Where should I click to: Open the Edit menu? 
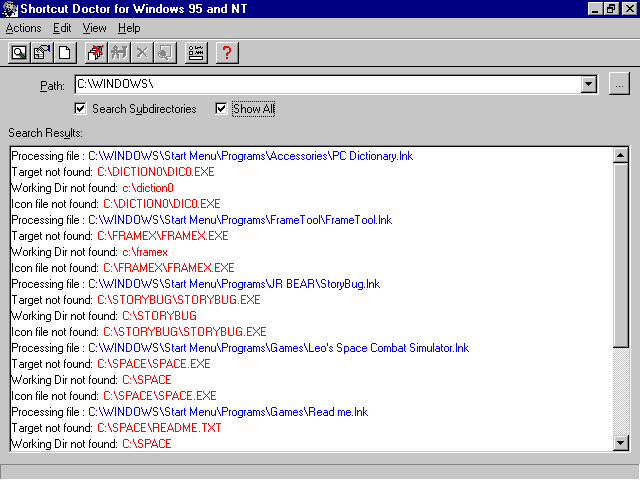62,29
